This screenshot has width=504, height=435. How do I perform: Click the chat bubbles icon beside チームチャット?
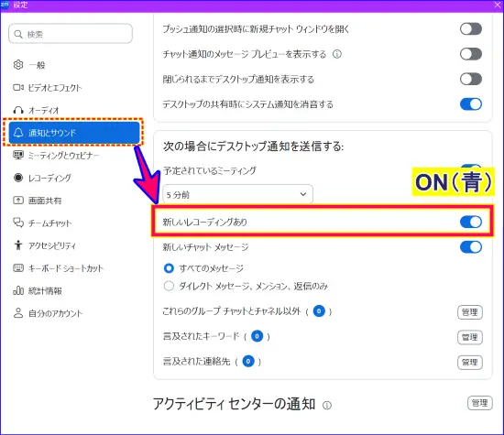click(18, 223)
